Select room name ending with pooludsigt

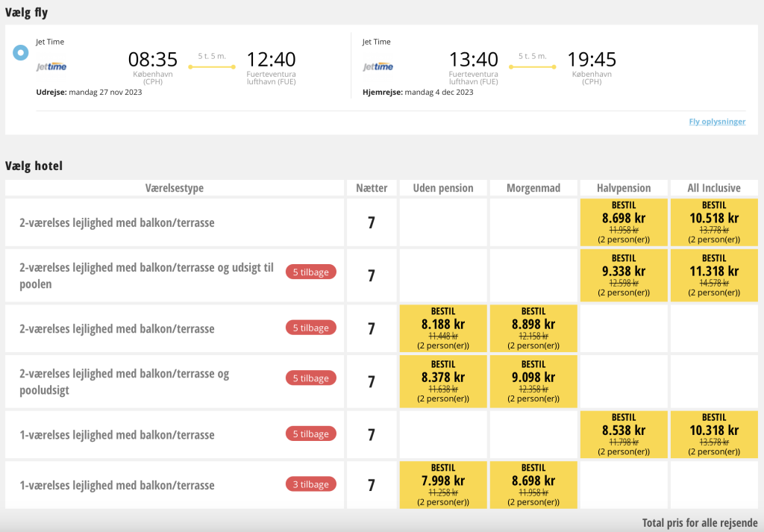pyautogui.click(x=125, y=382)
